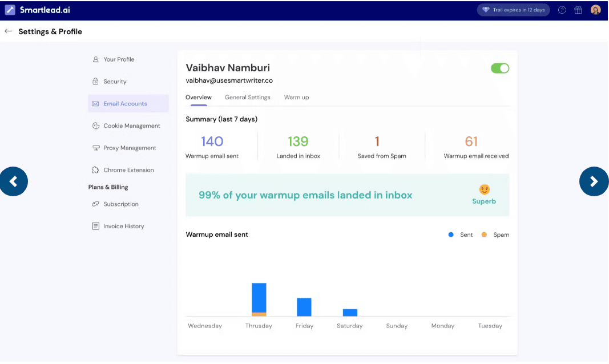The image size is (609, 364).
Task: Click the Subscription link icon
Action: tap(96, 204)
